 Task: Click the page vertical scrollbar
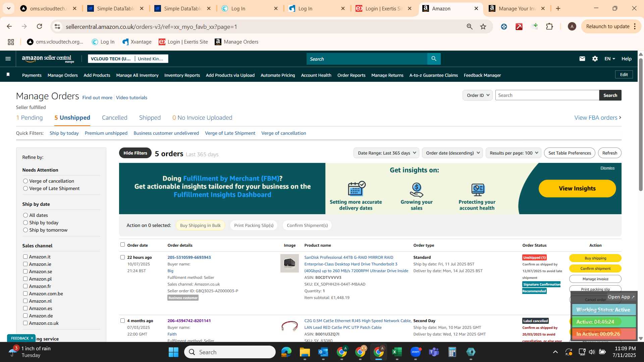(x=641, y=124)
